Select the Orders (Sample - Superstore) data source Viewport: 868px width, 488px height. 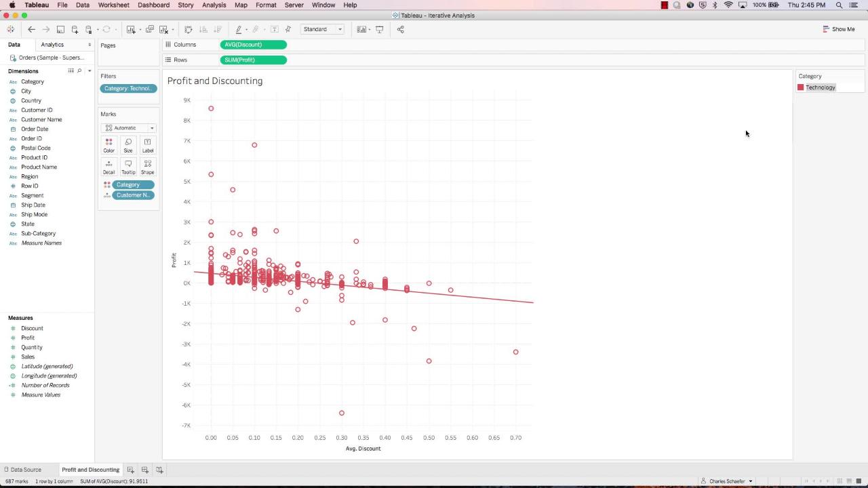click(x=47, y=58)
